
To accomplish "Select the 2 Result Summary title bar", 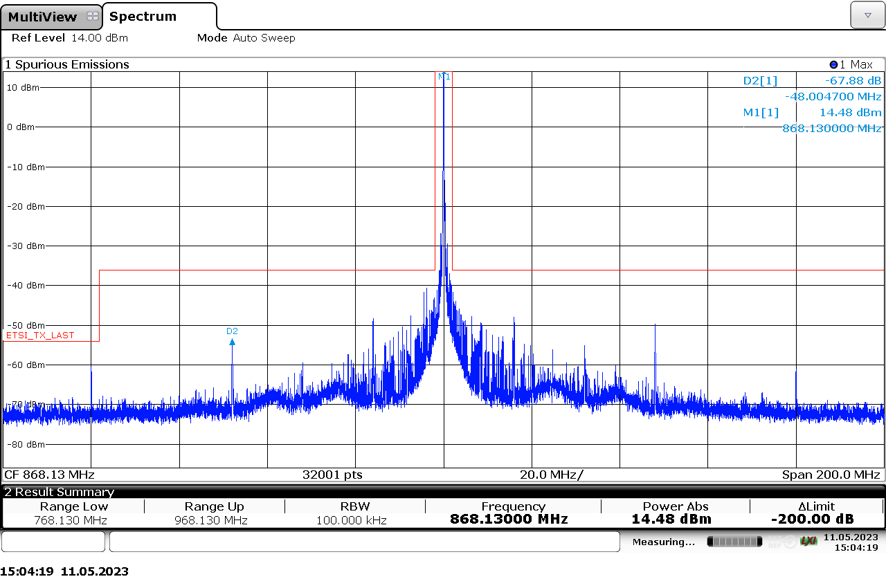I will click(x=443, y=492).
